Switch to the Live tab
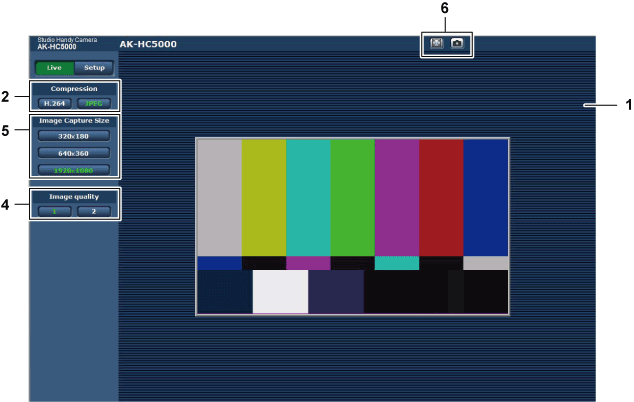Image resolution: width=634 pixels, height=402 pixels. pos(55,68)
